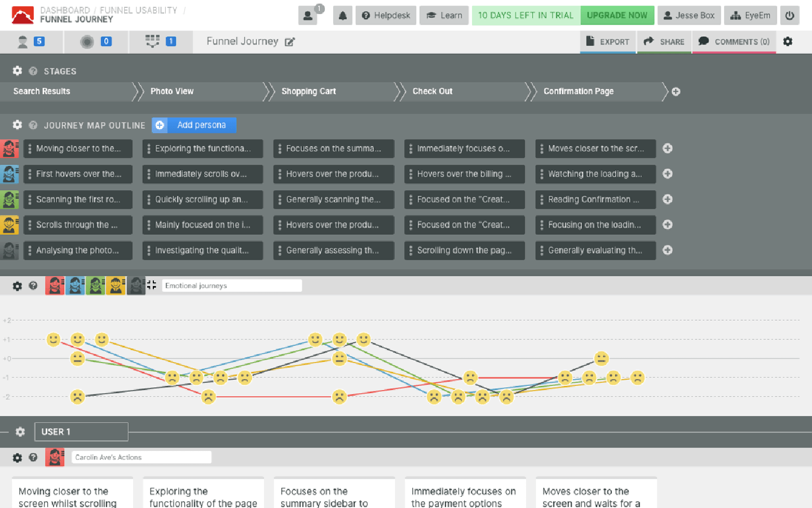Toggle red persona in emotional journeys
The image size is (812, 508).
(55, 286)
